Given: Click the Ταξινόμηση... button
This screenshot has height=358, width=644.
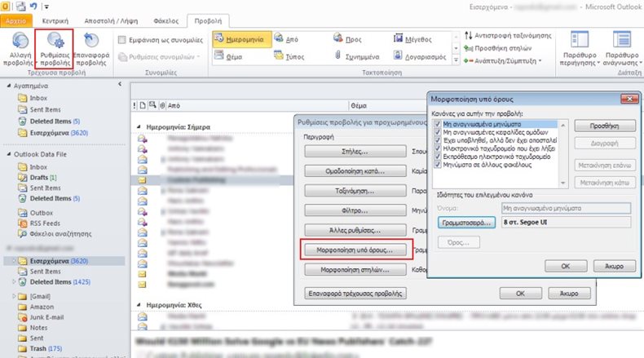Looking at the screenshot, I should pyautogui.click(x=355, y=191).
